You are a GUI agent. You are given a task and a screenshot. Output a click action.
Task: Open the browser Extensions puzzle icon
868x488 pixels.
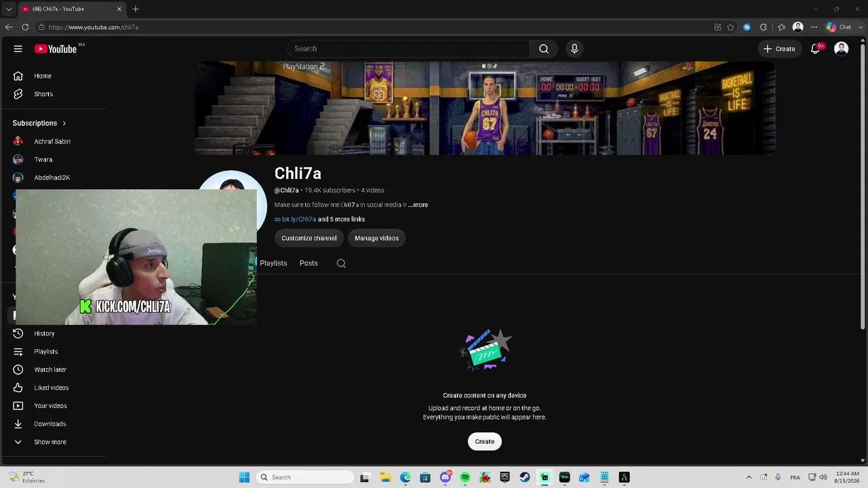[764, 27]
